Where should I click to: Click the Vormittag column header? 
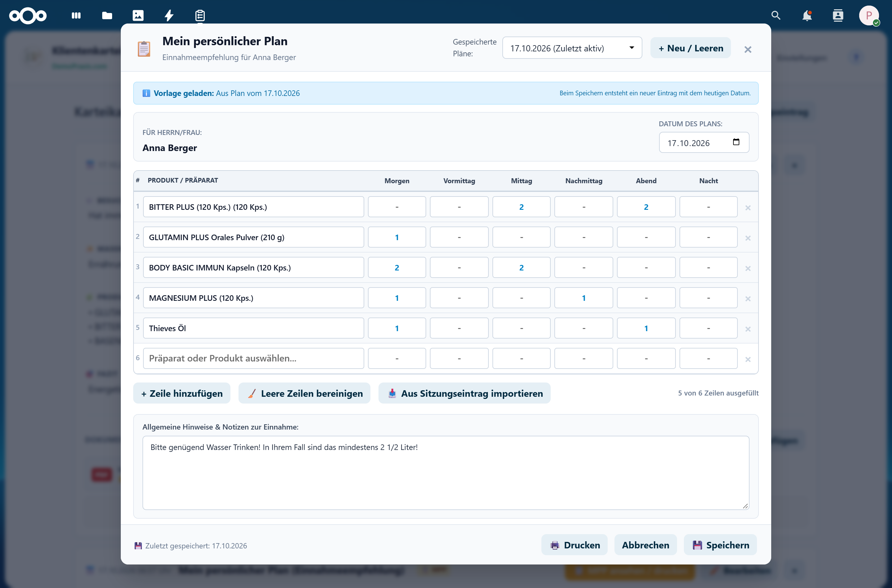pyautogui.click(x=459, y=181)
